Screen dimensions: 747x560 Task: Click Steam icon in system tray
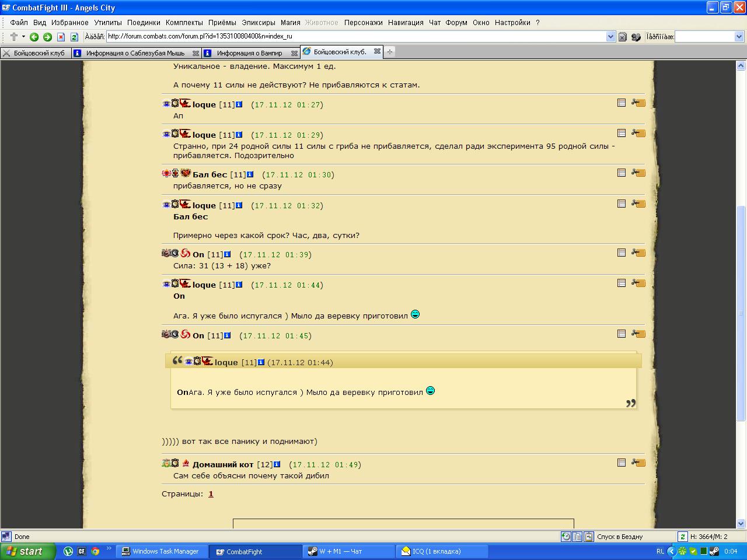pos(714,551)
